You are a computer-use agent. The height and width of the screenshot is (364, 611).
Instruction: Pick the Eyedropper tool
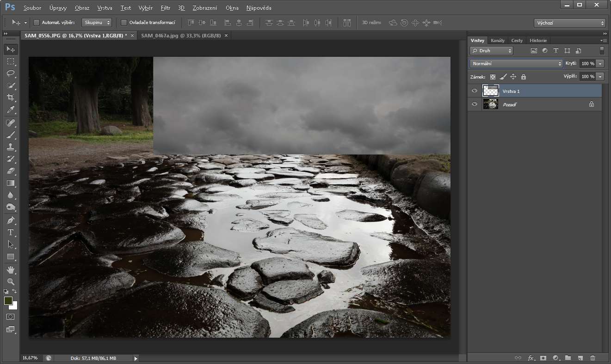(11, 109)
